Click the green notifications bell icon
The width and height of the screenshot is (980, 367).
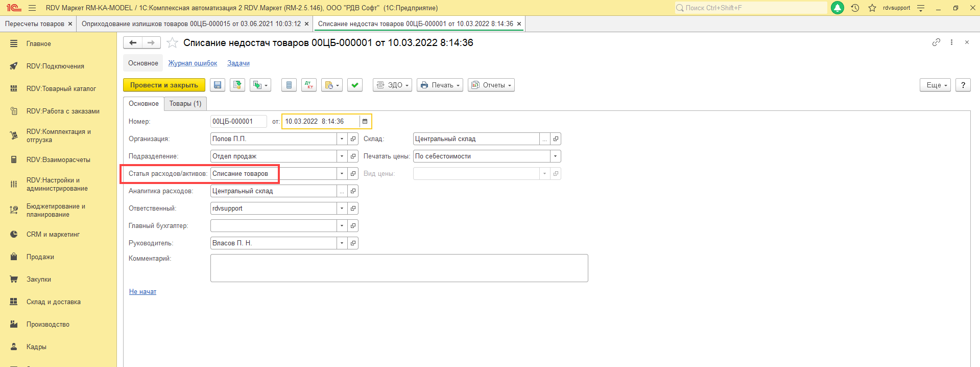point(838,8)
